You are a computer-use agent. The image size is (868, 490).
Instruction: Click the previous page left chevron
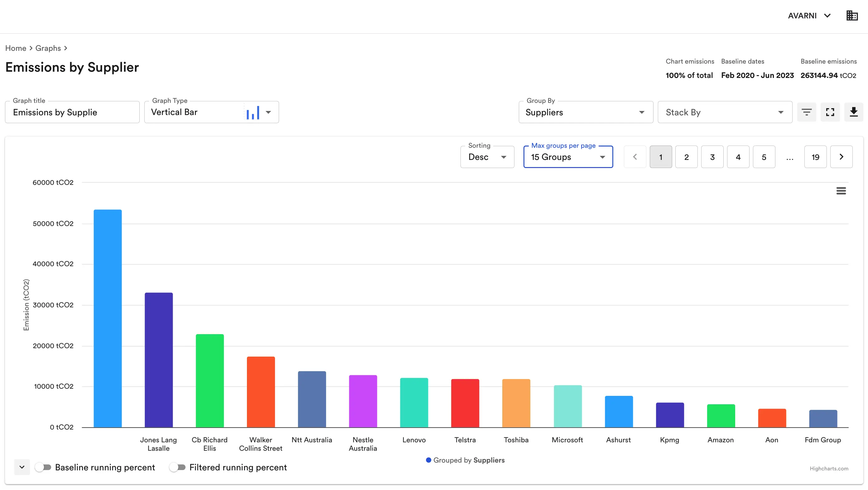pyautogui.click(x=635, y=156)
